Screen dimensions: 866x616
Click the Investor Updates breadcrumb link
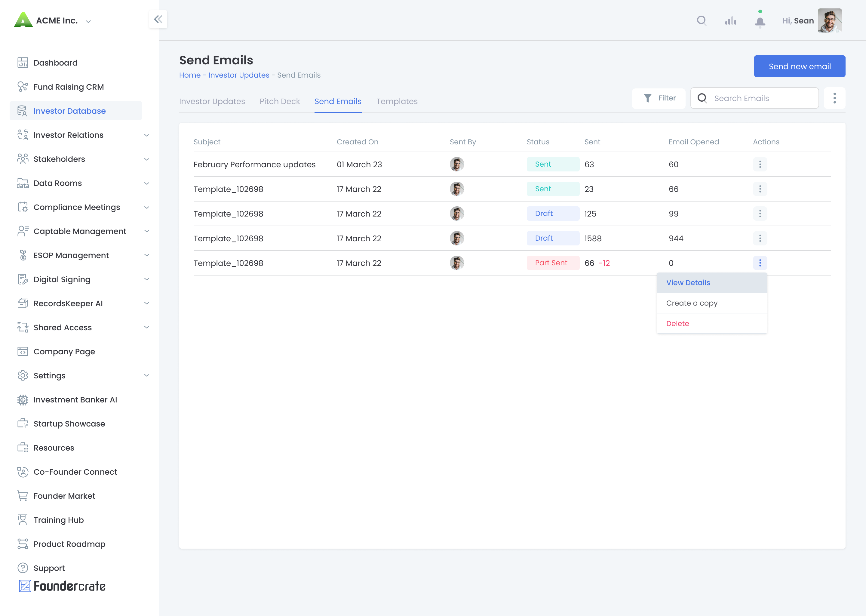(x=239, y=75)
